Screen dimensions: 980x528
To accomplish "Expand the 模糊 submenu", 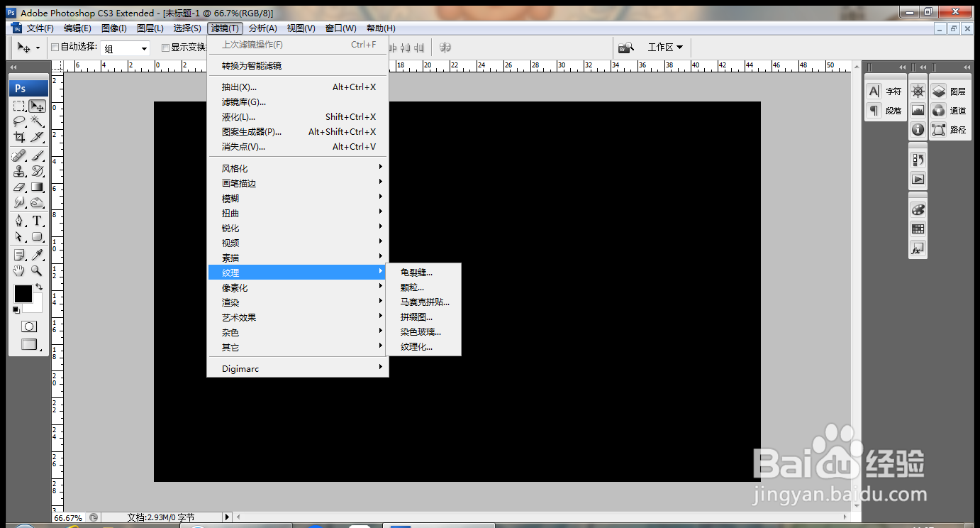I will (x=298, y=198).
